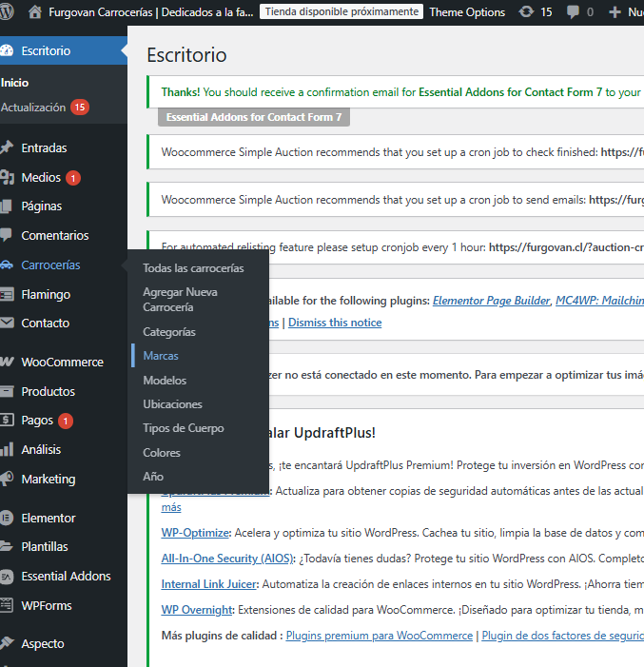
Task: Click the Carrocerías car icon
Action: coord(7,265)
